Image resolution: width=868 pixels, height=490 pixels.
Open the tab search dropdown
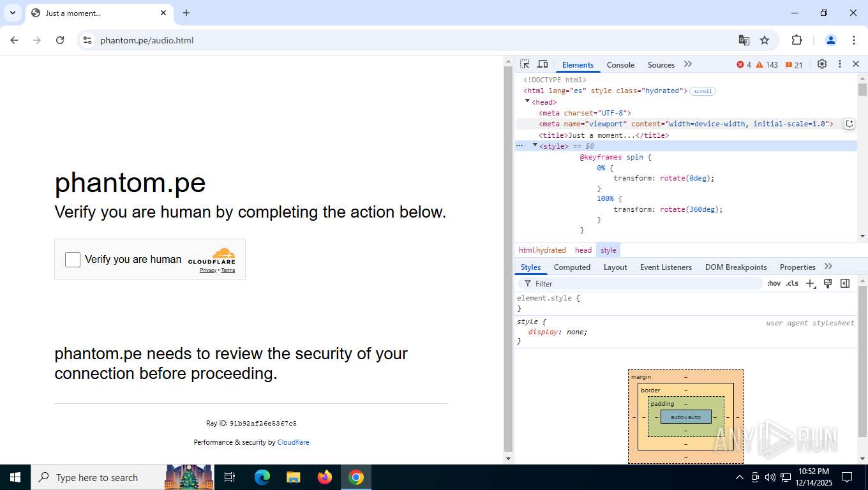(12, 13)
